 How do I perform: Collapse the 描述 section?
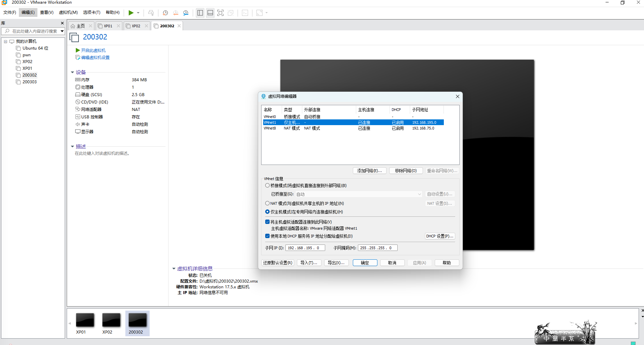[72, 146]
